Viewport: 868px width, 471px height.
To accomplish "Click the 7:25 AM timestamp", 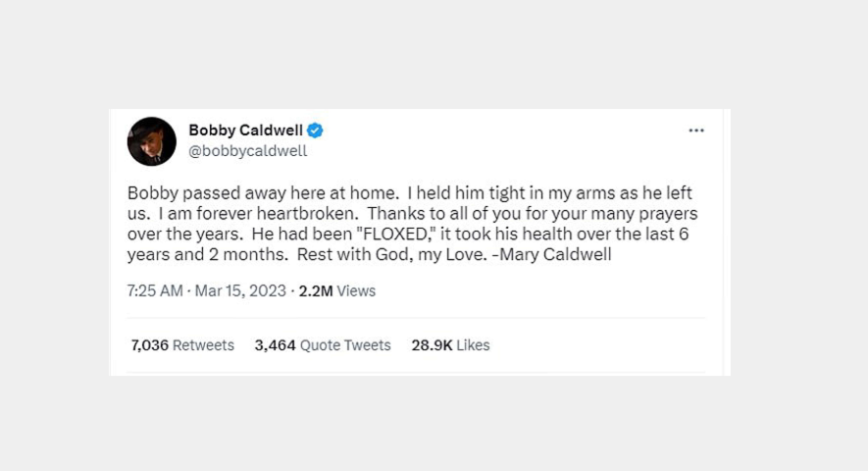I will click(154, 290).
